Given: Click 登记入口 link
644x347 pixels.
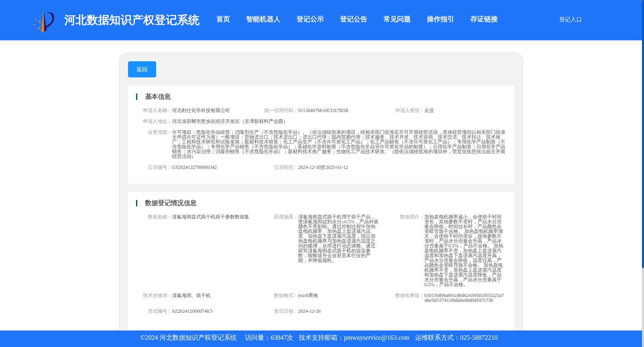Looking at the screenshot, I should [x=570, y=19].
